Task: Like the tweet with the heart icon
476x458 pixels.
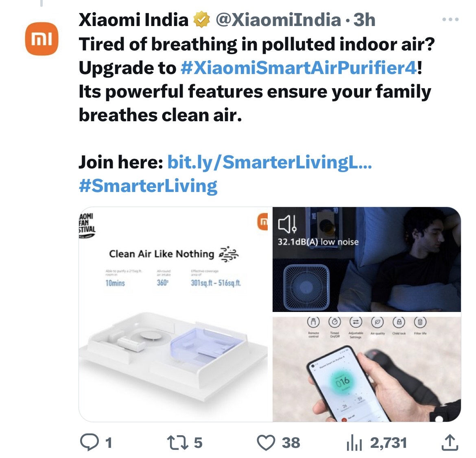Action: (x=266, y=443)
